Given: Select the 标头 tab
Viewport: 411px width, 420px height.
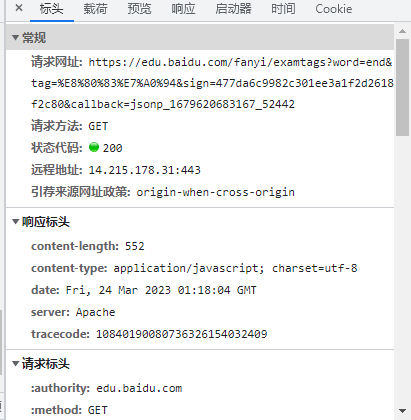Looking at the screenshot, I should 51,9.
